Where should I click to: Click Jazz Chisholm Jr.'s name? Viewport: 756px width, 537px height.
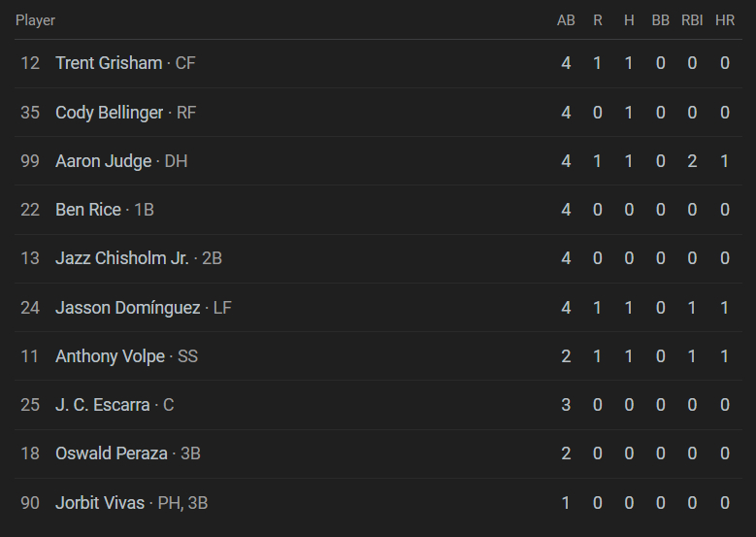click(x=122, y=258)
